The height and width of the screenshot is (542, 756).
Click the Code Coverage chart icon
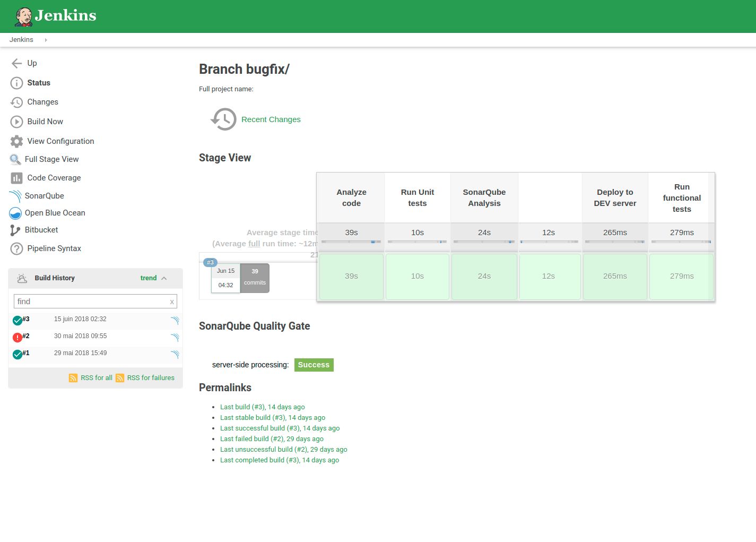pos(16,178)
